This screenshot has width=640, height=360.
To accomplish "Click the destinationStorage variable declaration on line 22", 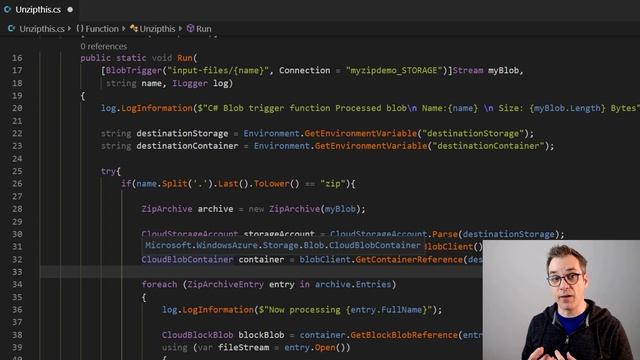I will pyautogui.click(x=182, y=133).
